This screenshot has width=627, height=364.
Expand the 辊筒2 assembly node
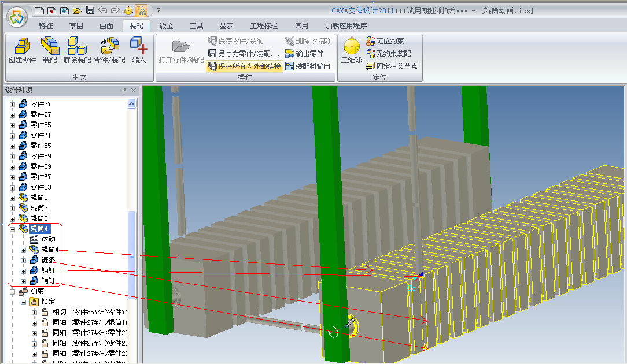12,208
